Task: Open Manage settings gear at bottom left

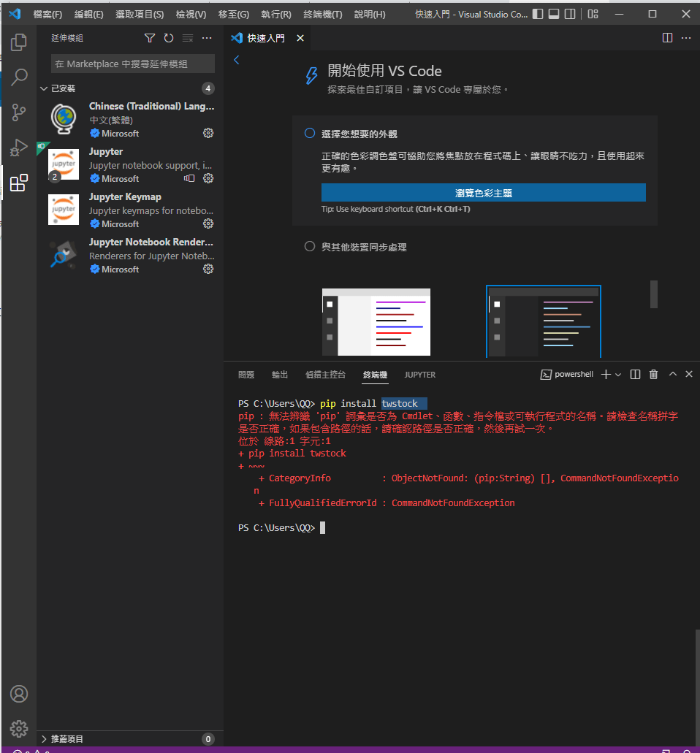Action: pos(18,728)
